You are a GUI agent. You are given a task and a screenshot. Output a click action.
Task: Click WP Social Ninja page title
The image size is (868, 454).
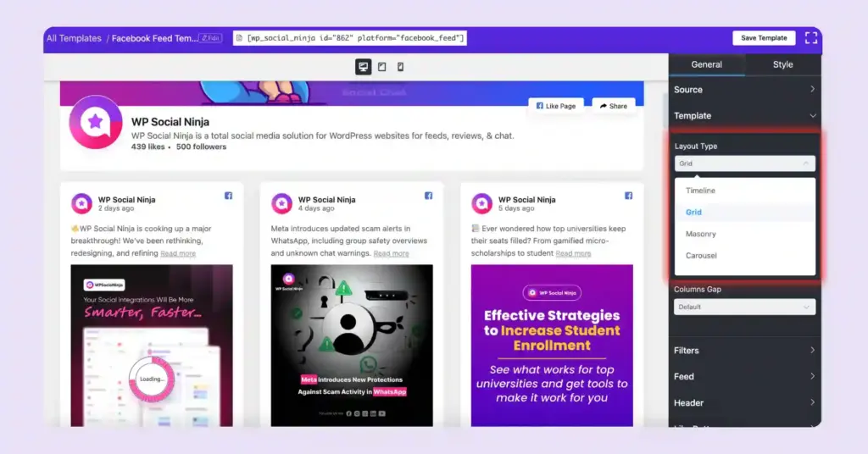point(170,122)
